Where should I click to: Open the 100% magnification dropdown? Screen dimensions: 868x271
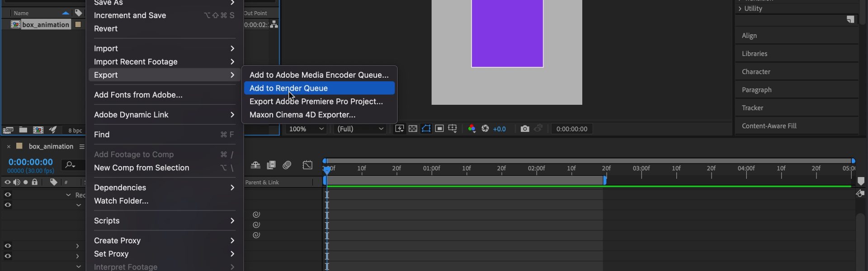click(306, 129)
